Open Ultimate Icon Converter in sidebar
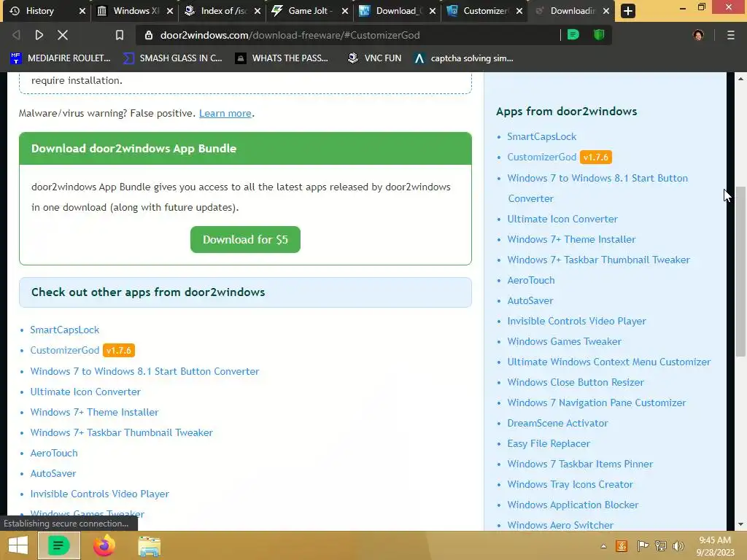The image size is (747, 560). 562,219
